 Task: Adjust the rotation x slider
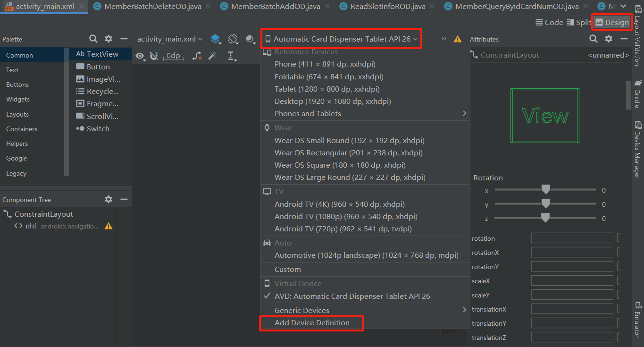pos(545,190)
